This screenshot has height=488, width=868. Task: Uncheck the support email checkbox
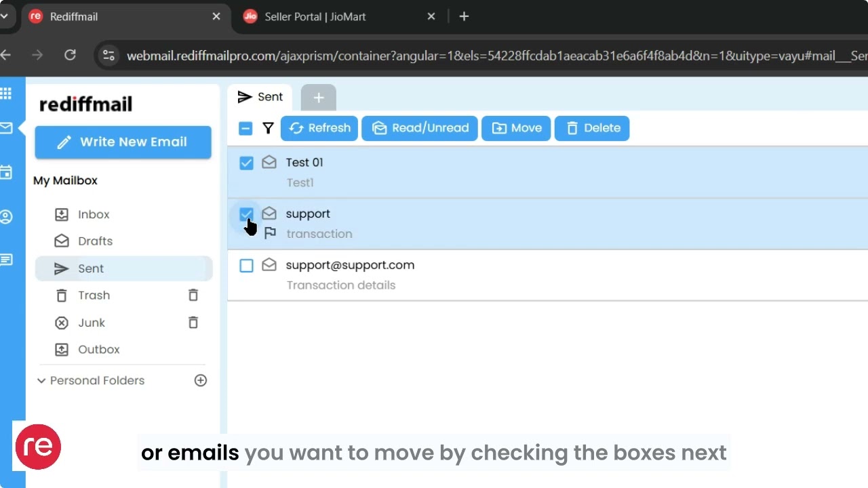click(x=246, y=214)
